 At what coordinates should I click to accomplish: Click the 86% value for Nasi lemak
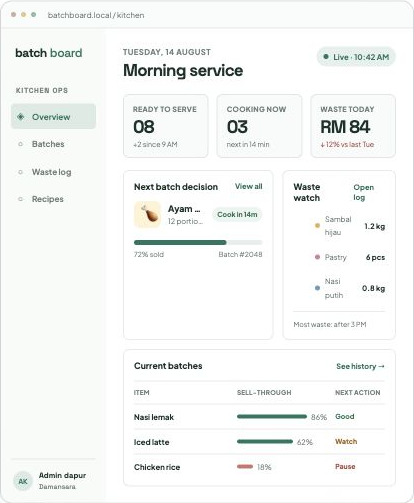[319, 417]
